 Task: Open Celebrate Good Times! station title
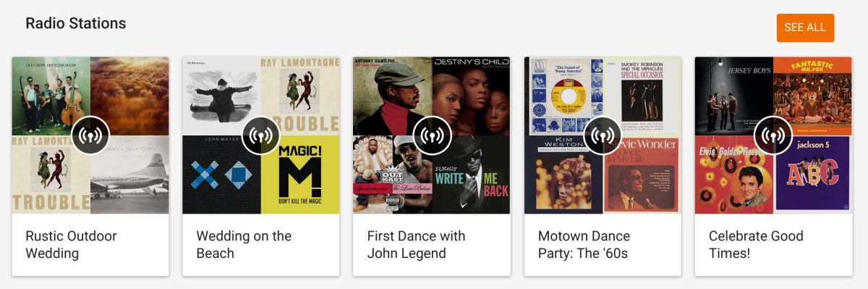(756, 245)
